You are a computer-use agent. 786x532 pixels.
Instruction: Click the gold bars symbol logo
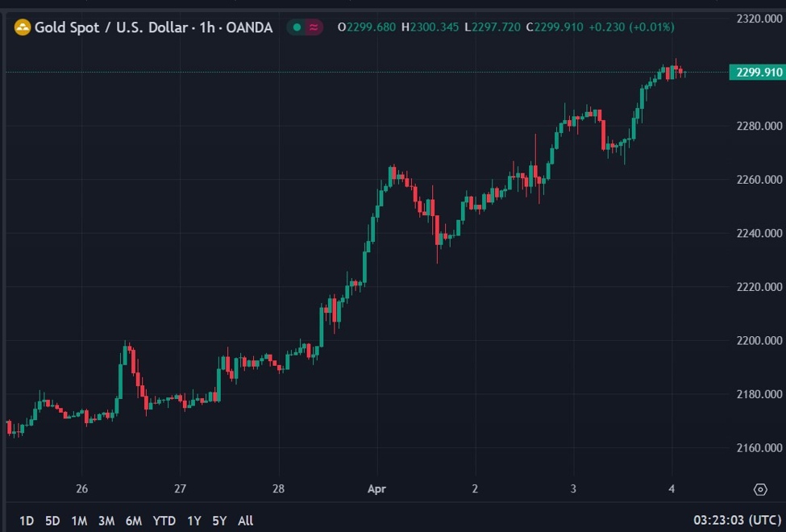click(22, 27)
